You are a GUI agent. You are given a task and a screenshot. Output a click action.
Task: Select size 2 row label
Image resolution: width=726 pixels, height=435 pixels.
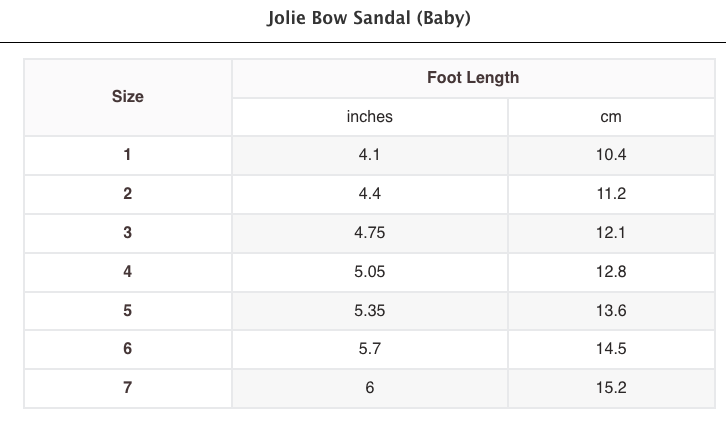127,194
